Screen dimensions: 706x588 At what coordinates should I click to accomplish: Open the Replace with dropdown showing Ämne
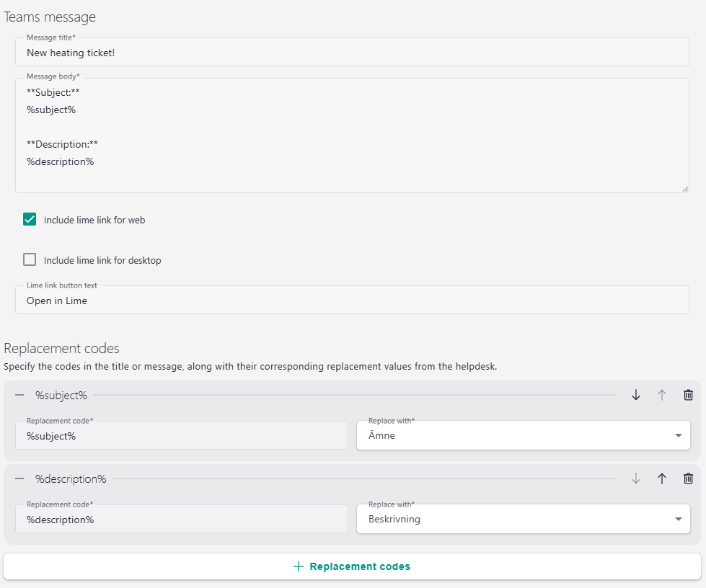pos(524,435)
